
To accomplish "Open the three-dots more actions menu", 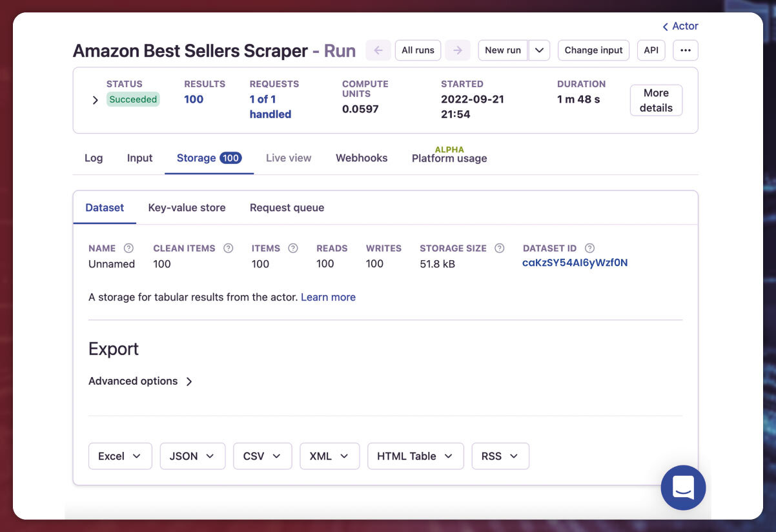I will click(686, 50).
